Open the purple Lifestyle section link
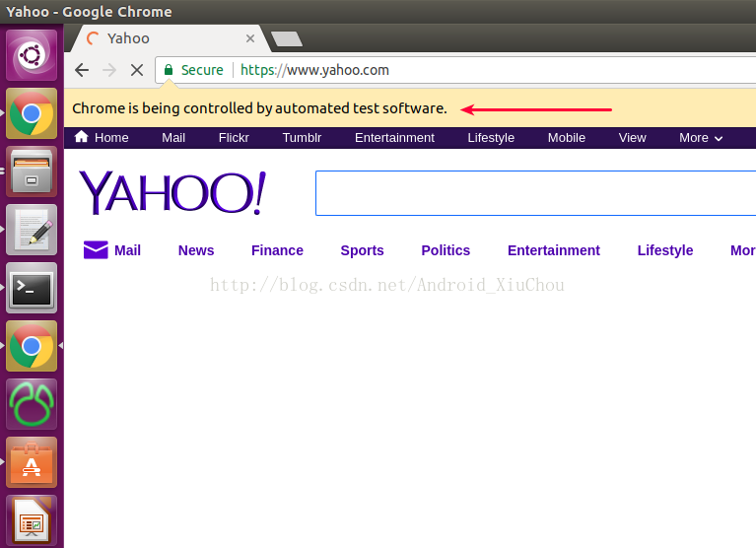Screen dimensions: 756x548 tap(665, 250)
